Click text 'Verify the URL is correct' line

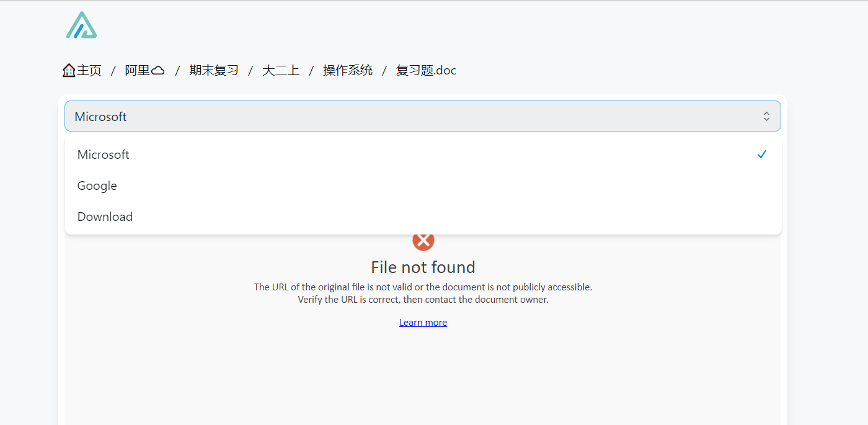tap(423, 300)
